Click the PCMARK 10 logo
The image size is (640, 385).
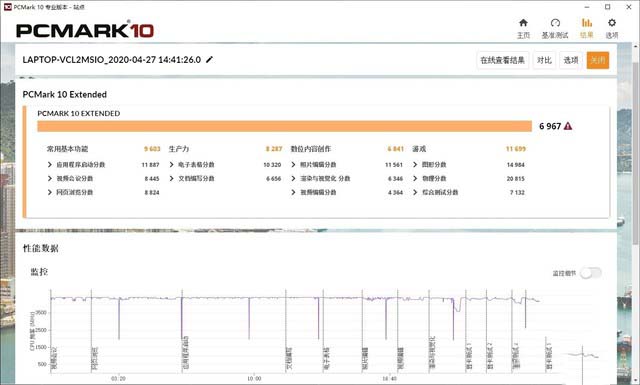point(85,31)
